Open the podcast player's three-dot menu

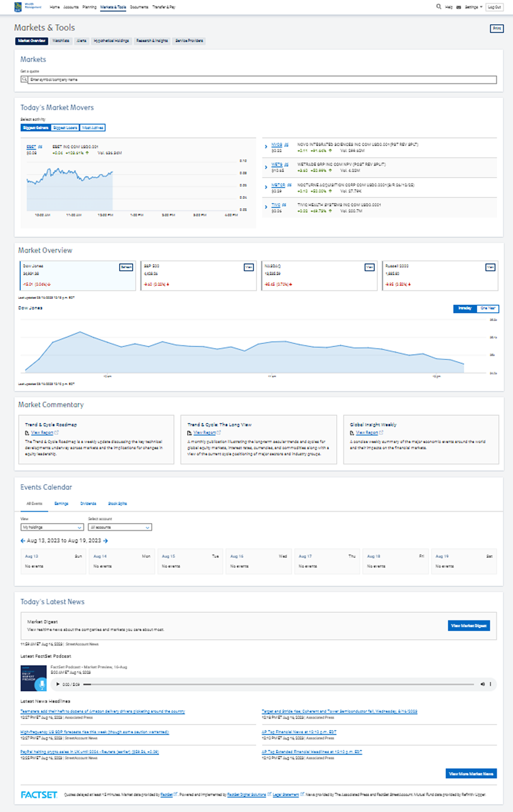coord(490,684)
